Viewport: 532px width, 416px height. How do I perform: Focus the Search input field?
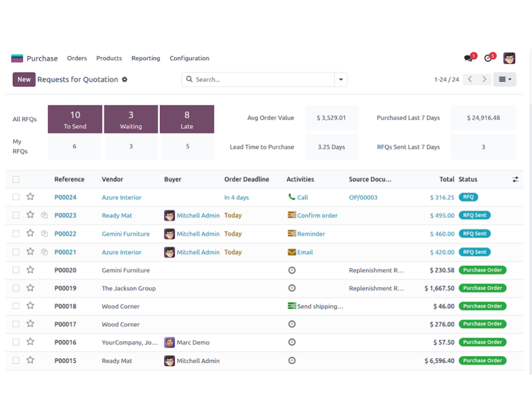260,80
